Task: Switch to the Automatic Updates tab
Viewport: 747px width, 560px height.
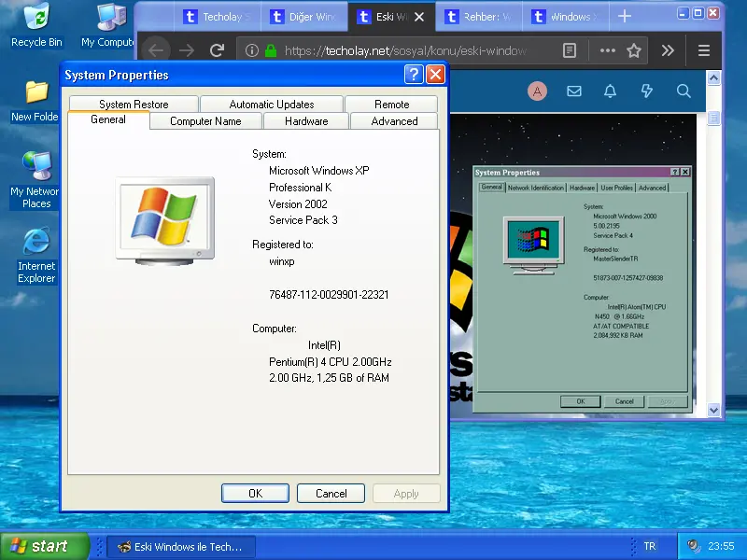Action: click(272, 104)
